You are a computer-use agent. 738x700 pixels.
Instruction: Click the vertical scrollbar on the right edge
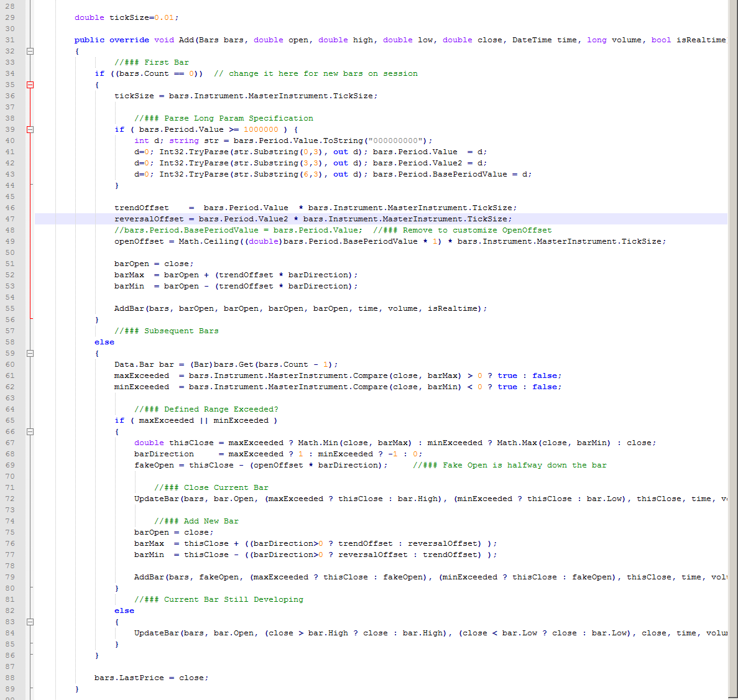pos(733,348)
